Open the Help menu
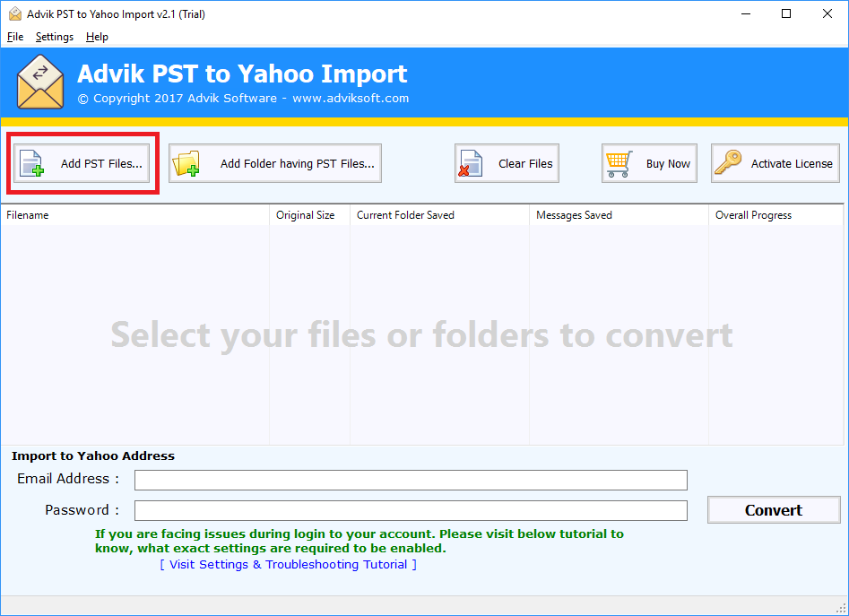Image resolution: width=849 pixels, height=616 pixels. pos(97,37)
